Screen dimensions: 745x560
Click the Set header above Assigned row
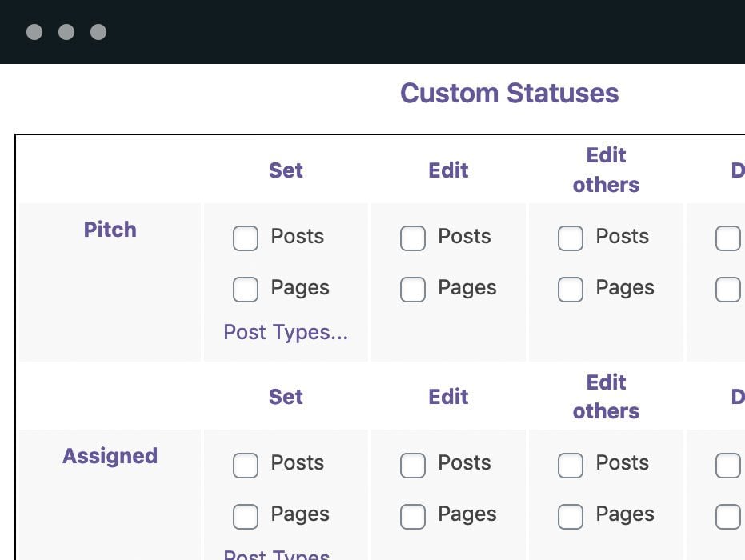[x=286, y=397]
